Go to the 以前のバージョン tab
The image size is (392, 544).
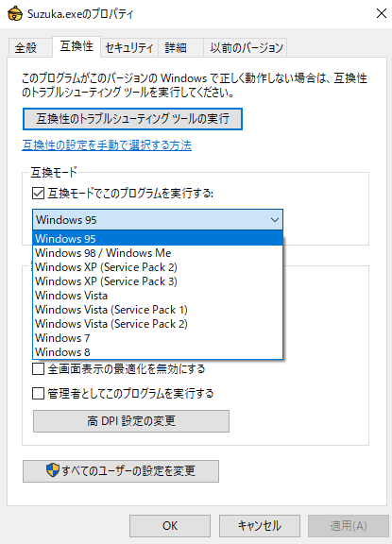pyautogui.click(x=246, y=47)
